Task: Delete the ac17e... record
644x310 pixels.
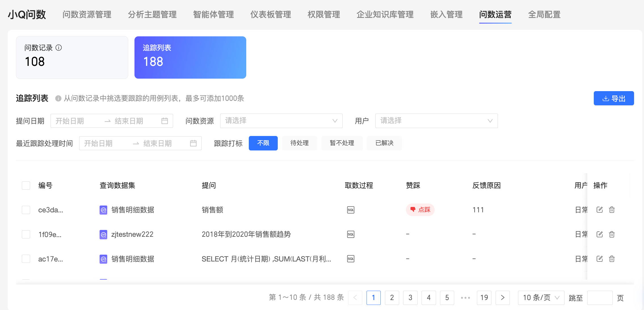Action: click(x=612, y=259)
